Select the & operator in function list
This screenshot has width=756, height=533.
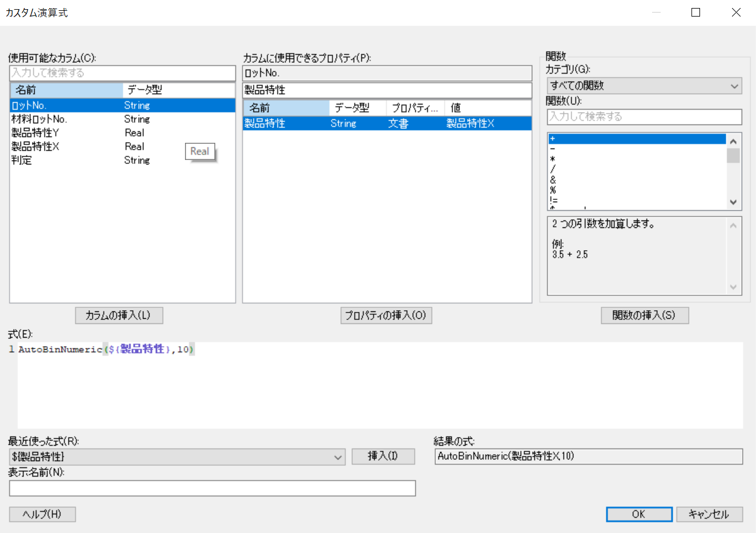pyautogui.click(x=637, y=179)
